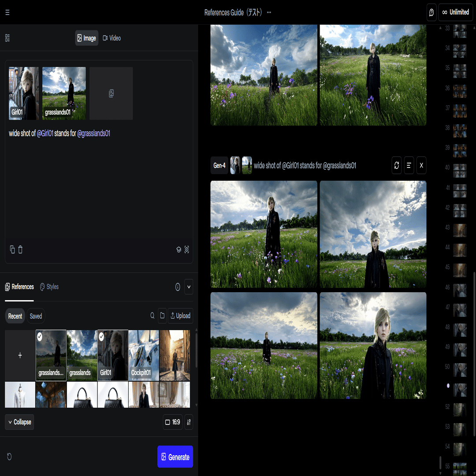The image size is (476, 476).
Task: Select the grasslands01 reference in prompt box
Action: (x=64, y=93)
